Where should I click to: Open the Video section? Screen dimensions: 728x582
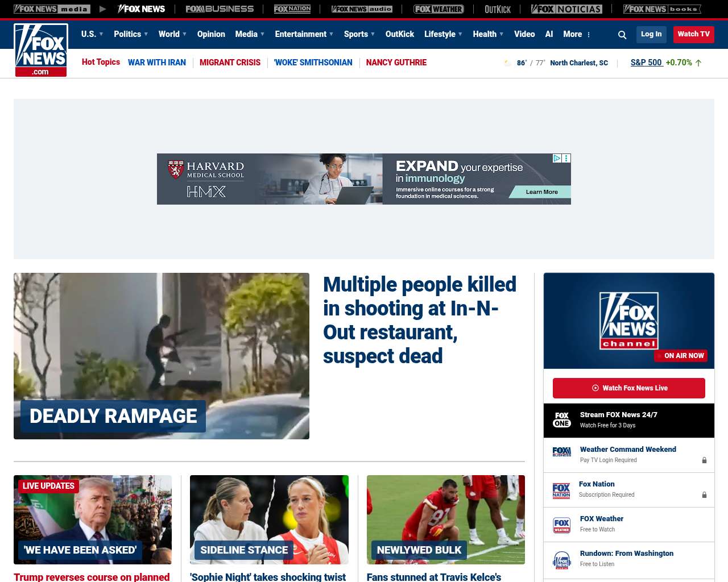click(x=524, y=34)
